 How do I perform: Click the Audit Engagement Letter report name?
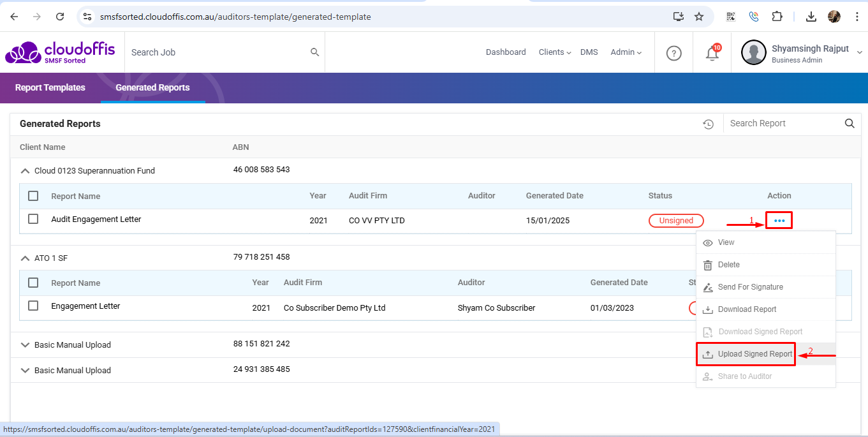(x=96, y=219)
